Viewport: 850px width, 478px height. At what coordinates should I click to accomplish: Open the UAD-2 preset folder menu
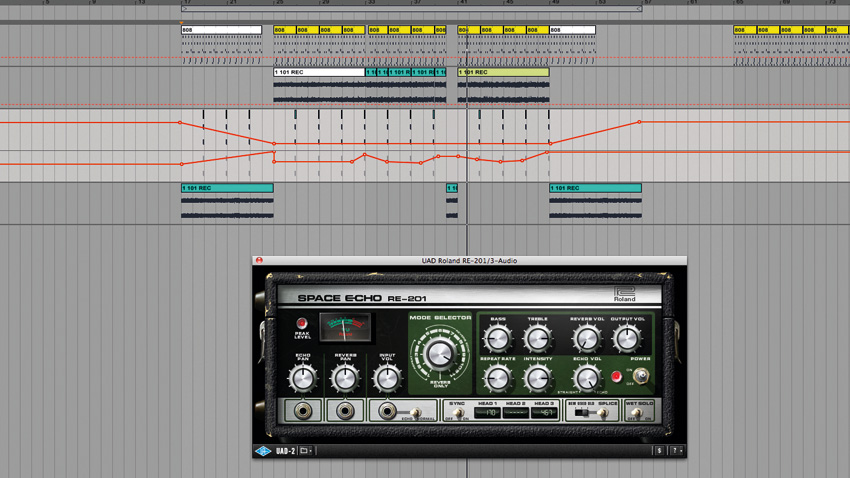(305, 450)
